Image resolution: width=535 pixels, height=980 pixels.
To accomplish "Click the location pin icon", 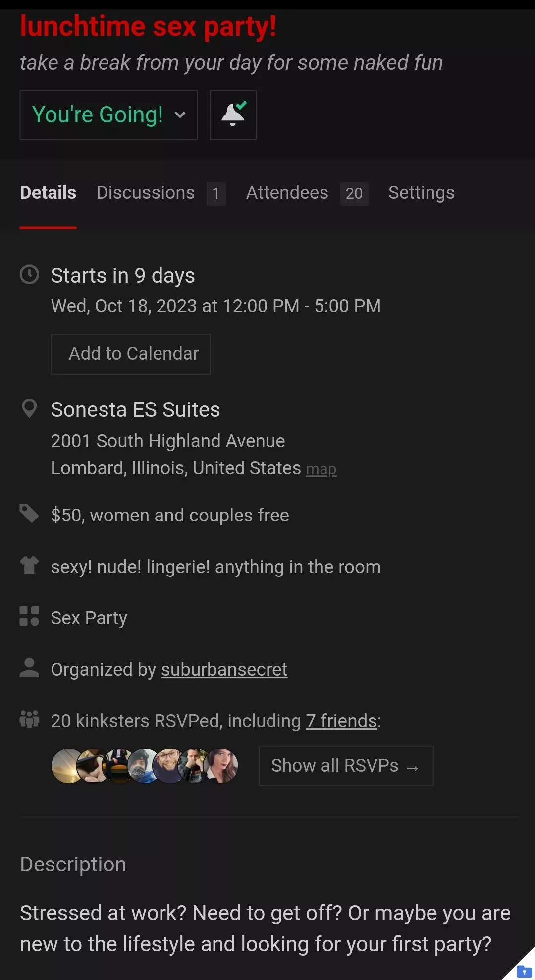I will 29,409.
